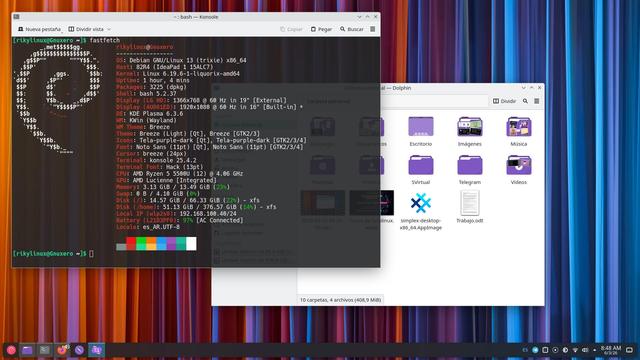Open Dolphin's hamburger menu
640x360 pixels.
[x=537, y=101]
